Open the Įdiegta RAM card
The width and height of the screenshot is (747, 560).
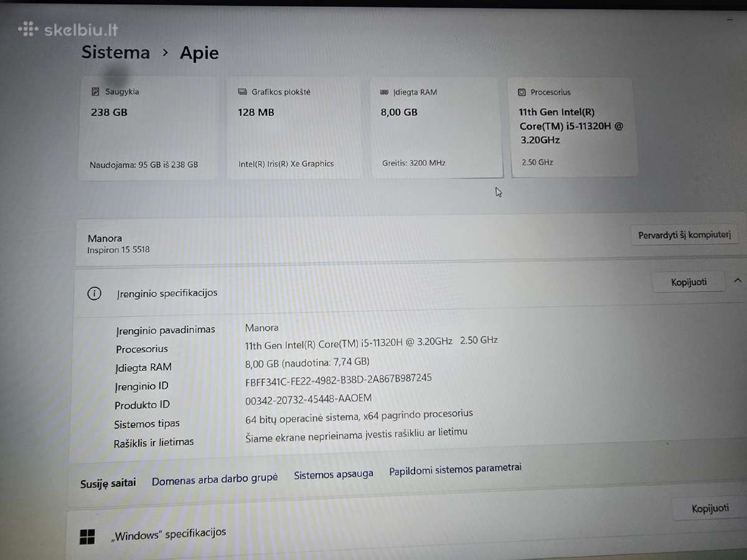point(436,128)
